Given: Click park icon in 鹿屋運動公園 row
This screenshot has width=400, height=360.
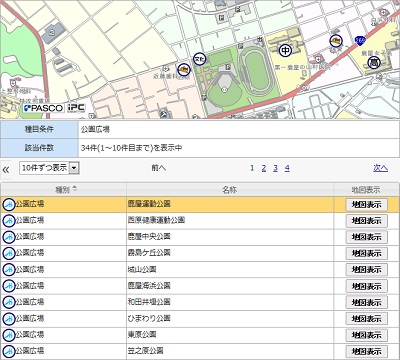Looking at the screenshot, I should 9,204.
